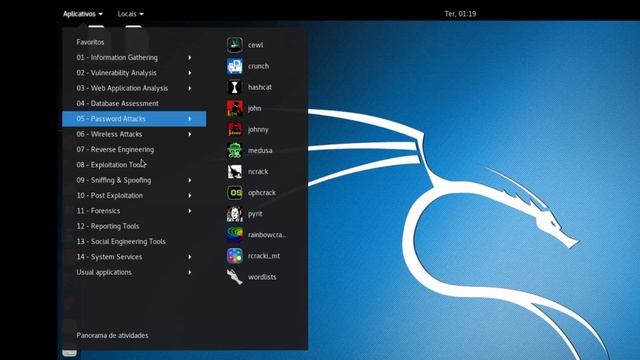
Task: Select 05 - Password Attacks category
Action: point(134,119)
